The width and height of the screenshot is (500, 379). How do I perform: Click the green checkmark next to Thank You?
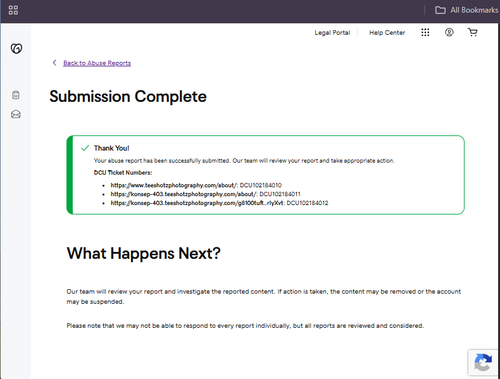[x=85, y=148]
